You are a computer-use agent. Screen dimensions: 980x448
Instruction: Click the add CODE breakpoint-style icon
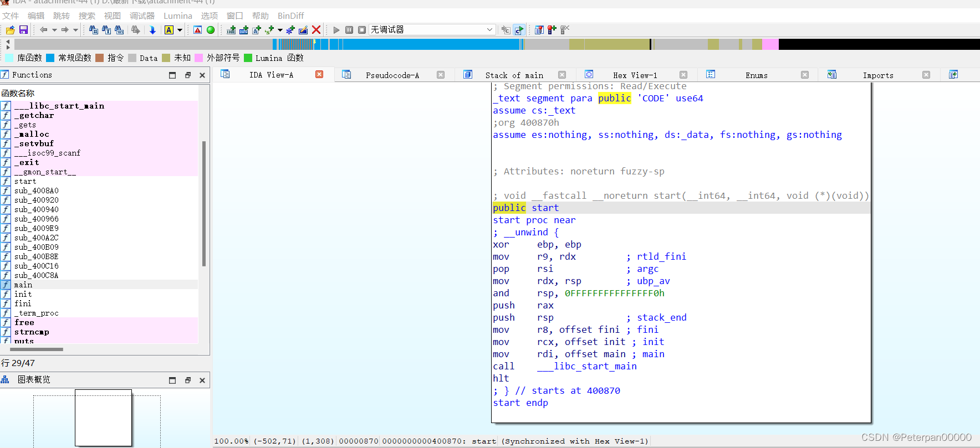(x=231, y=30)
